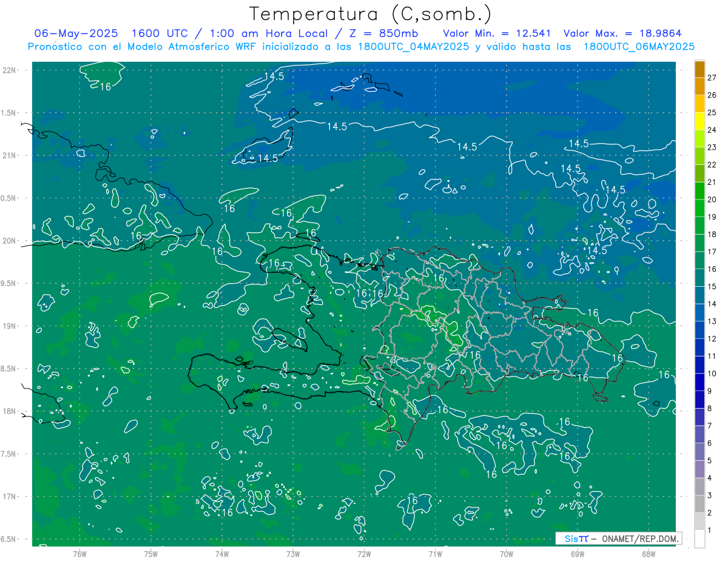Click the legend scale value '8'

pyautogui.click(x=710, y=409)
